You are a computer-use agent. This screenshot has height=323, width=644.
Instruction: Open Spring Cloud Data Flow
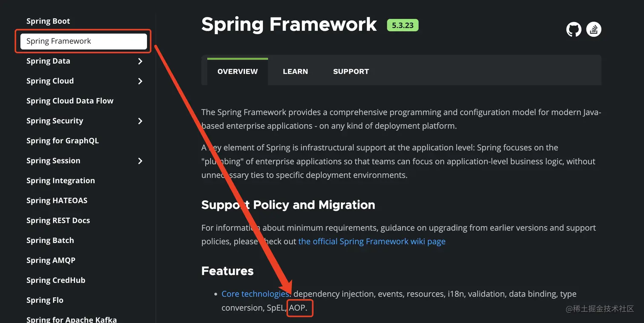70,101
